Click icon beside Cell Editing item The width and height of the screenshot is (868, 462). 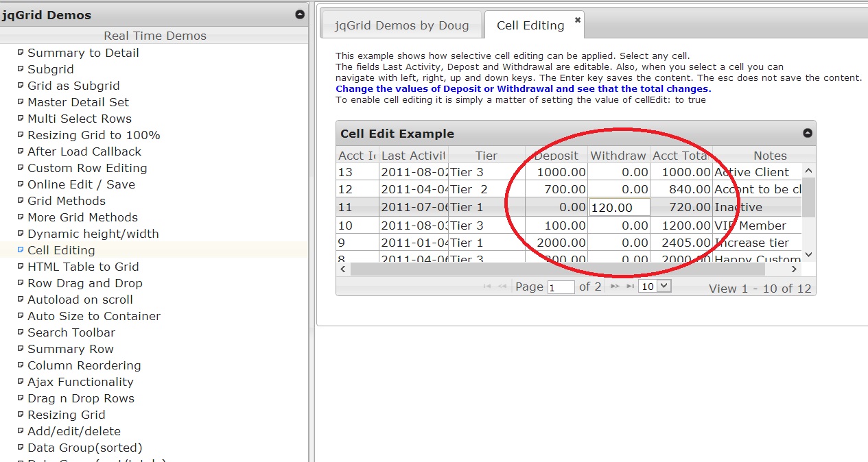click(21, 250)
